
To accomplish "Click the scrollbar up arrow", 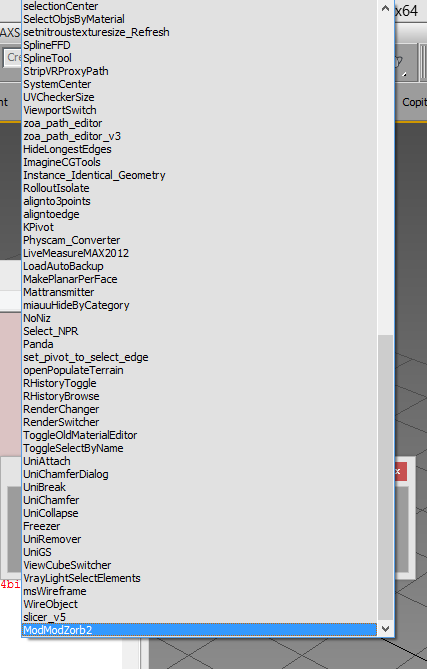I will tap(385, 8).
